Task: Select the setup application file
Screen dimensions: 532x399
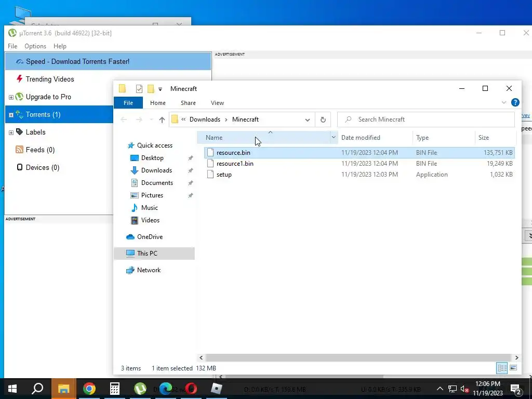Action: tap(360, 175)
